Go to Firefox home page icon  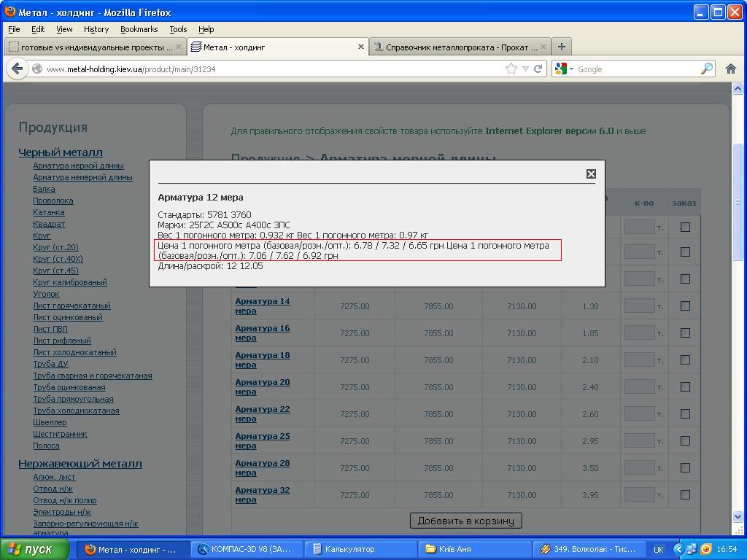(x=731, y=69)
